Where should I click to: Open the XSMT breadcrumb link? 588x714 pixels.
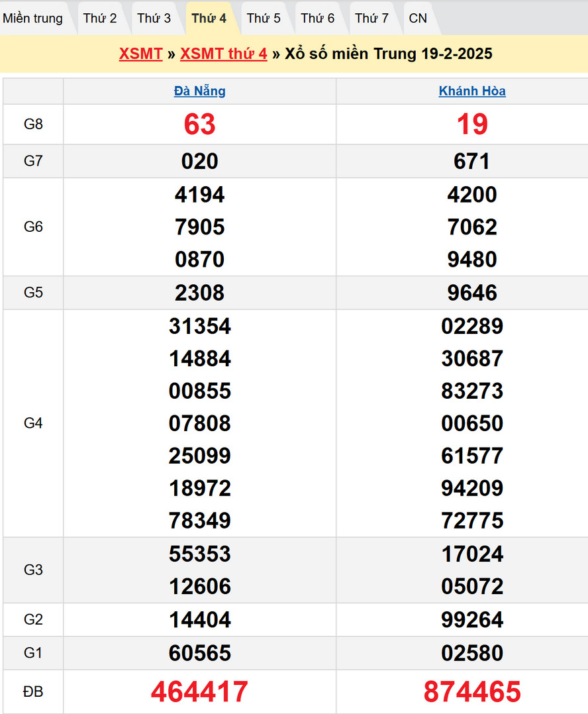[x=140, y=54]
